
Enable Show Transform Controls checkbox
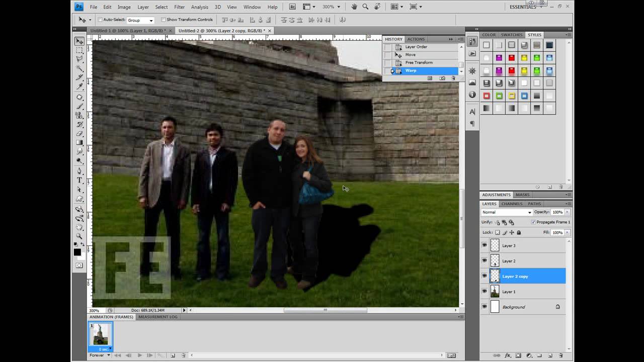coord(164,20)
